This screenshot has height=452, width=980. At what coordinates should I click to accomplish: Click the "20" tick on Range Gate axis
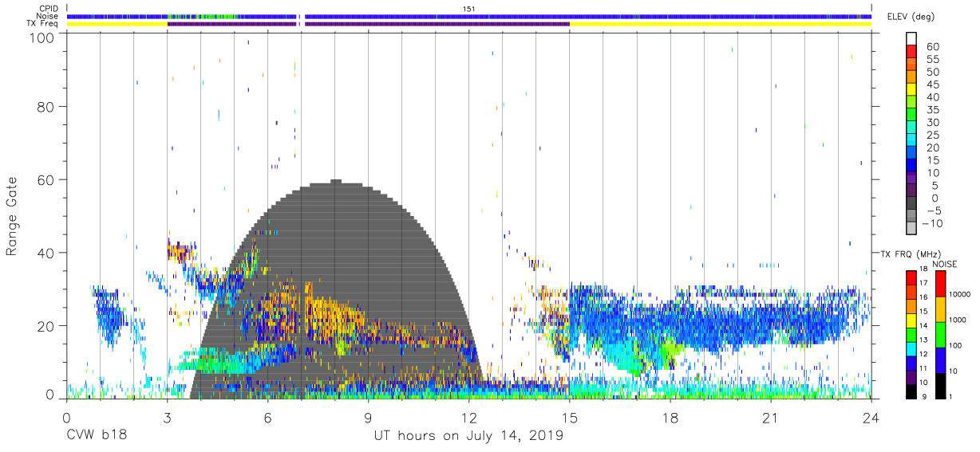pyautogui.click(x=46, y=326)
